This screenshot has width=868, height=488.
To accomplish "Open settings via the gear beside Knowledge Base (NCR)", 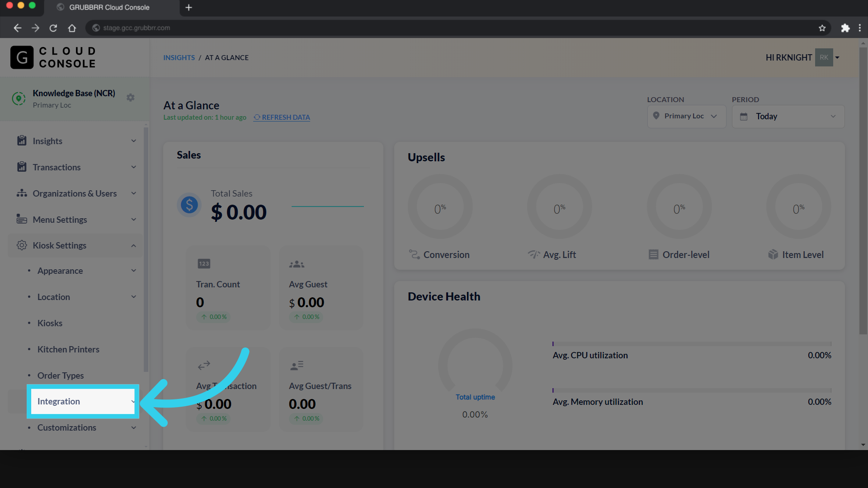I will pos(130,97).
